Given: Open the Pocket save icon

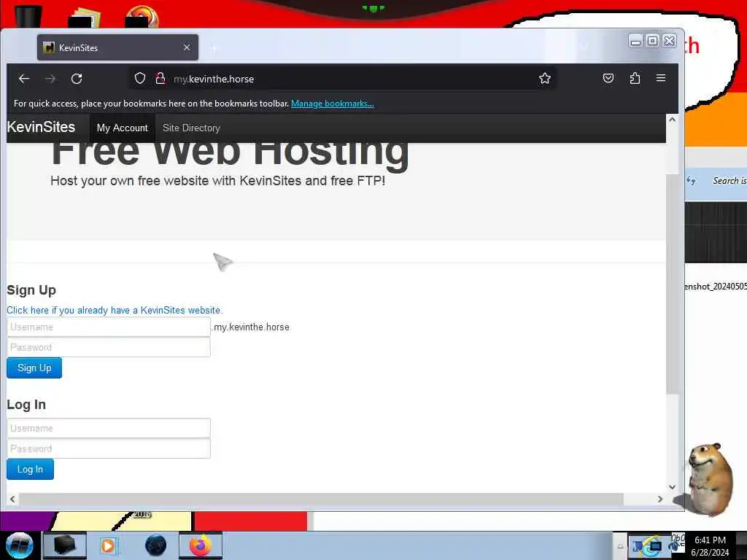Looking at the screenshot, I should [608, 78].
